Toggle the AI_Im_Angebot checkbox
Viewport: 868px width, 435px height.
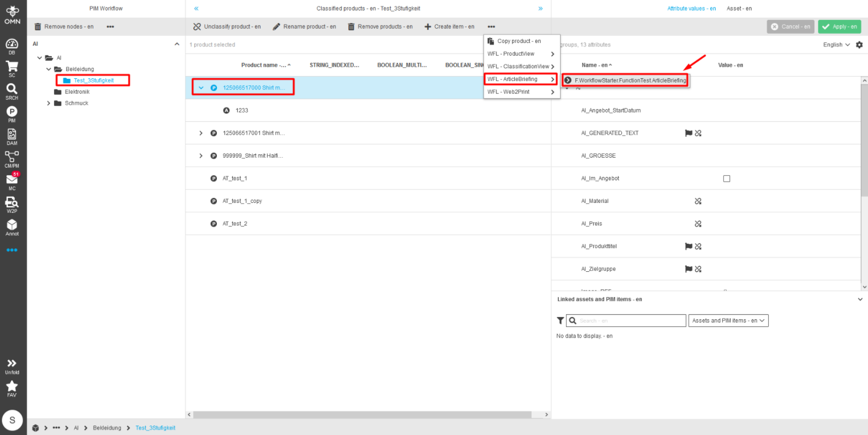click(727, 179)
